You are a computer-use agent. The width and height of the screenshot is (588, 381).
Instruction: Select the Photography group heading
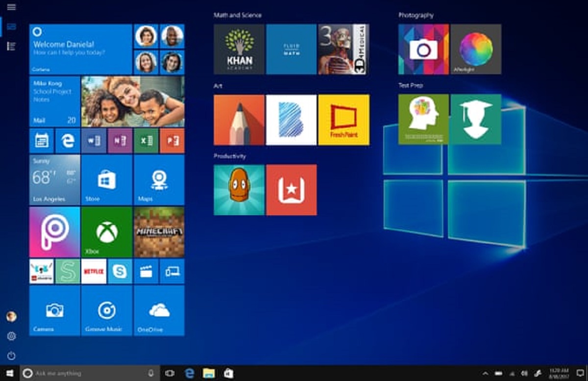(416, 15)
